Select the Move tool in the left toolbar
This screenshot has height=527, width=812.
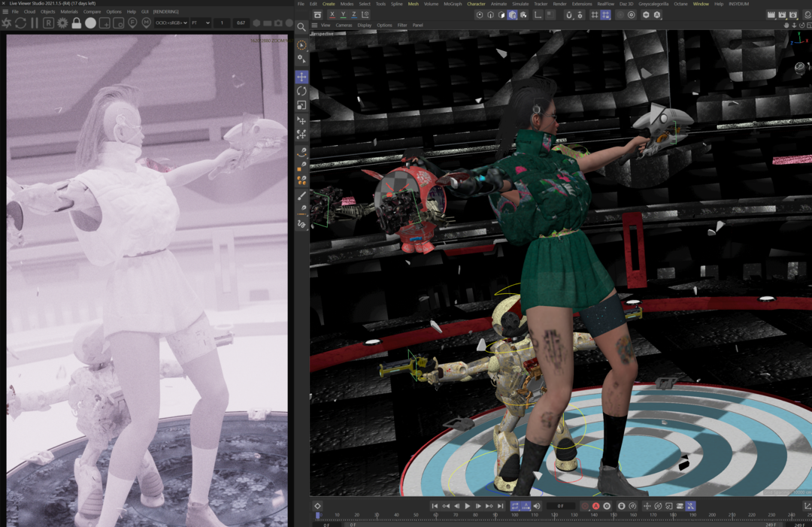[x=301, y=77]
